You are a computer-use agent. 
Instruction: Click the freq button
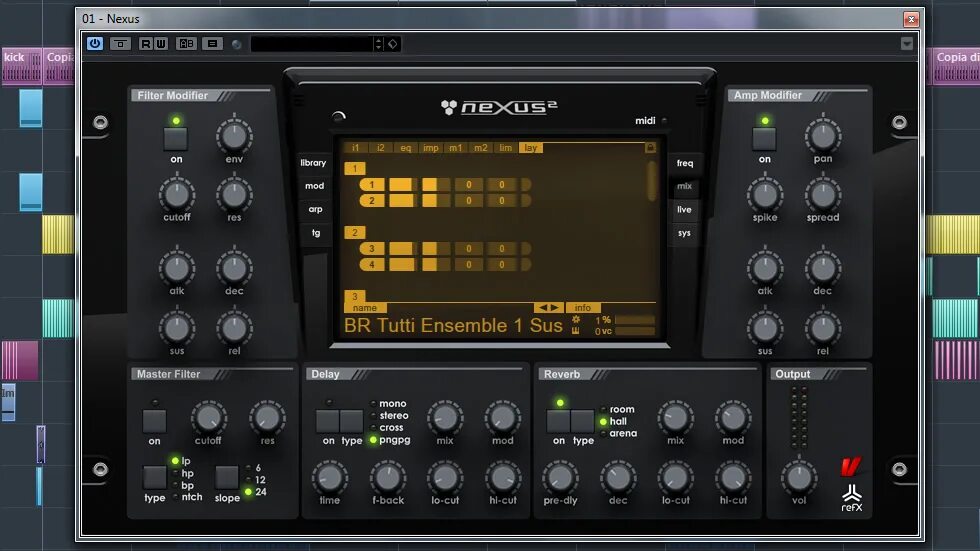click(684, 163)
